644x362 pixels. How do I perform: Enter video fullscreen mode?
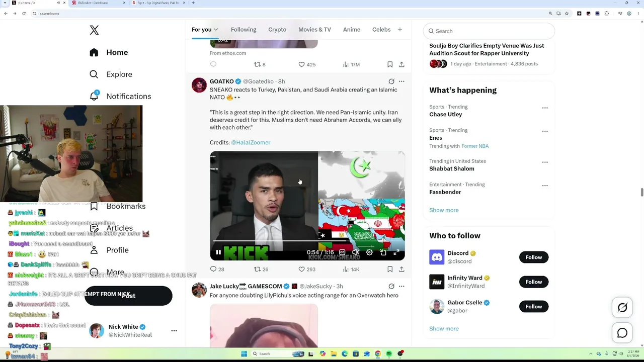(396, 252)
